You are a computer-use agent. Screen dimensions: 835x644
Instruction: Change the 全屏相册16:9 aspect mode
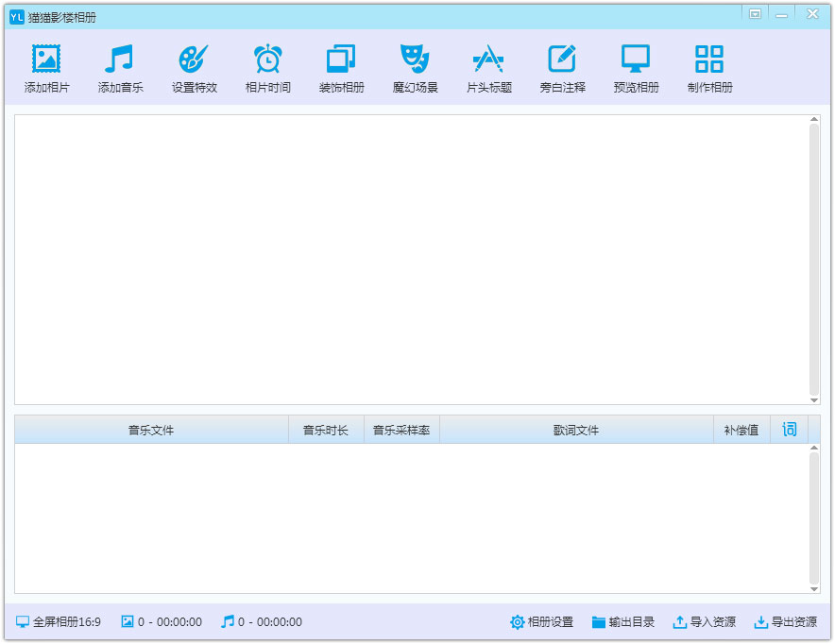pos(58,621)
